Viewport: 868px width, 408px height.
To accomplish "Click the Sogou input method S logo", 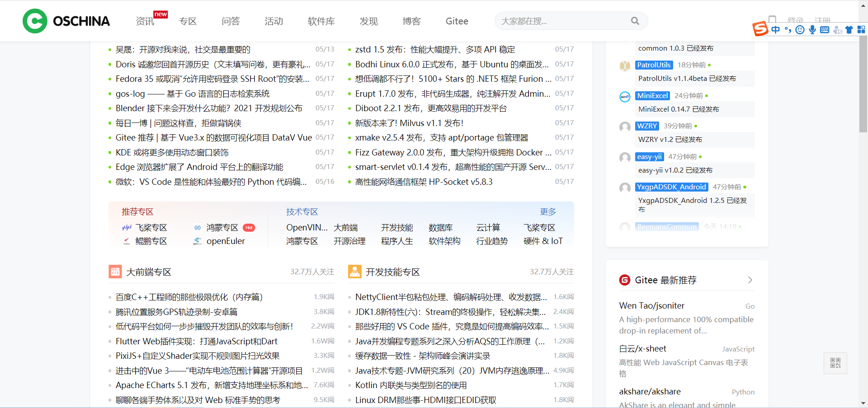I will coord(760,28).
